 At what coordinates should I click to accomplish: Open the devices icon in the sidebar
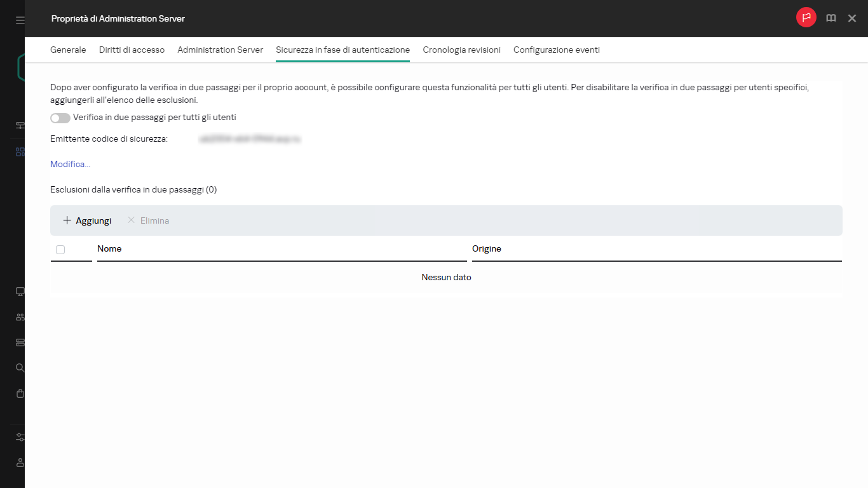pyautogui.click(x=19, y=291)
